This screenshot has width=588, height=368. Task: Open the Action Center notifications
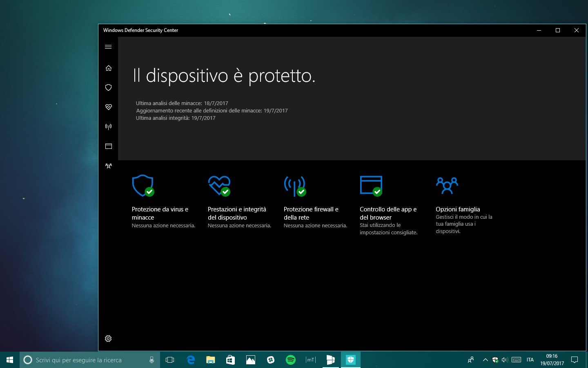pos(575,360)
